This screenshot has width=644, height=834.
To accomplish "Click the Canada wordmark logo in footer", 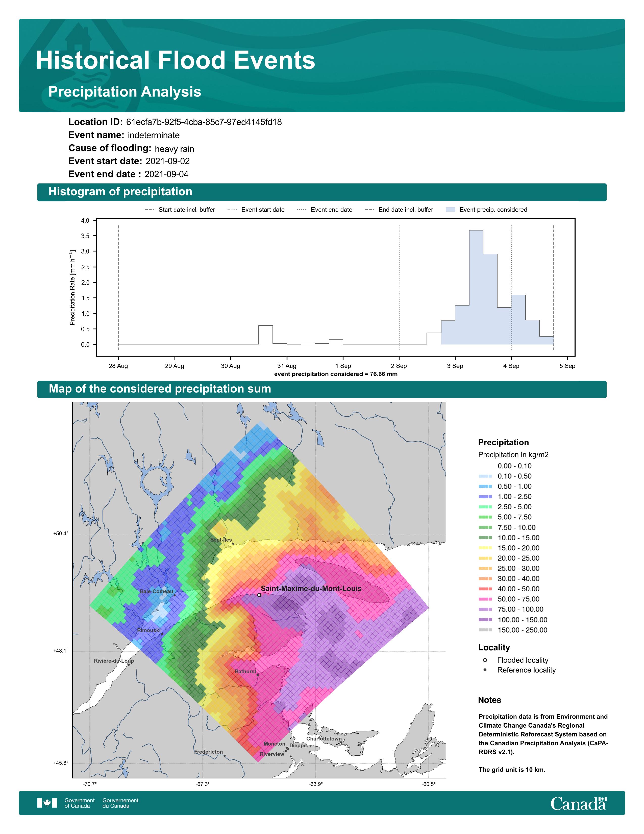I will coord(578,803).
